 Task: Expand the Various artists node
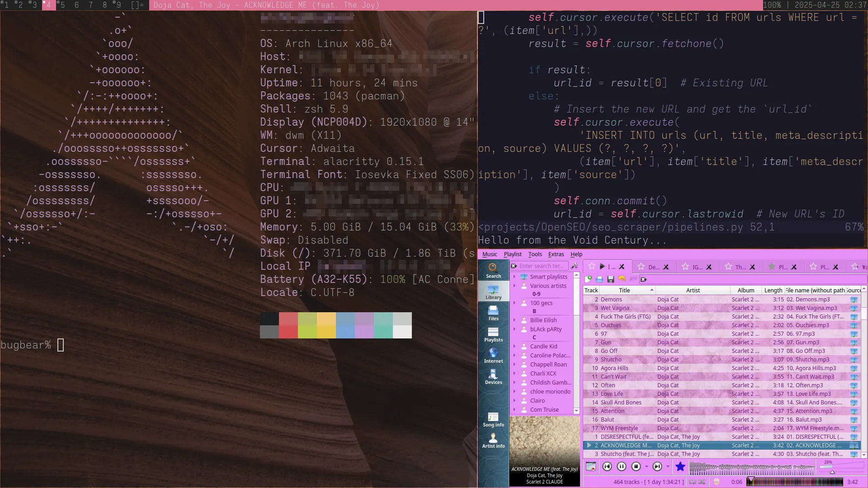click(514, 286)
